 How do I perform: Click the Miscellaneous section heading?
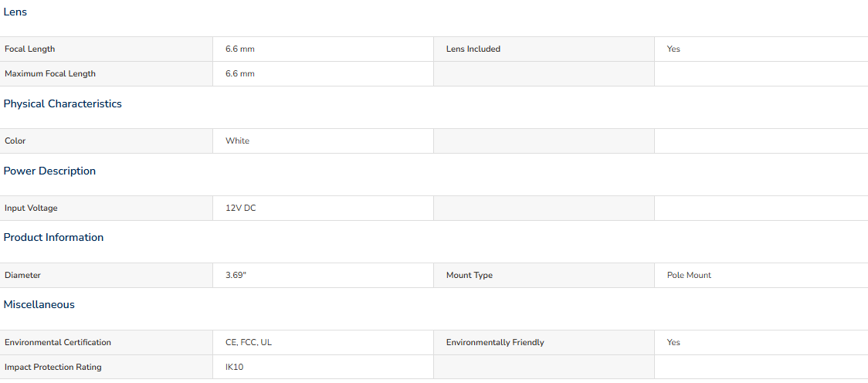click(39, 305)
